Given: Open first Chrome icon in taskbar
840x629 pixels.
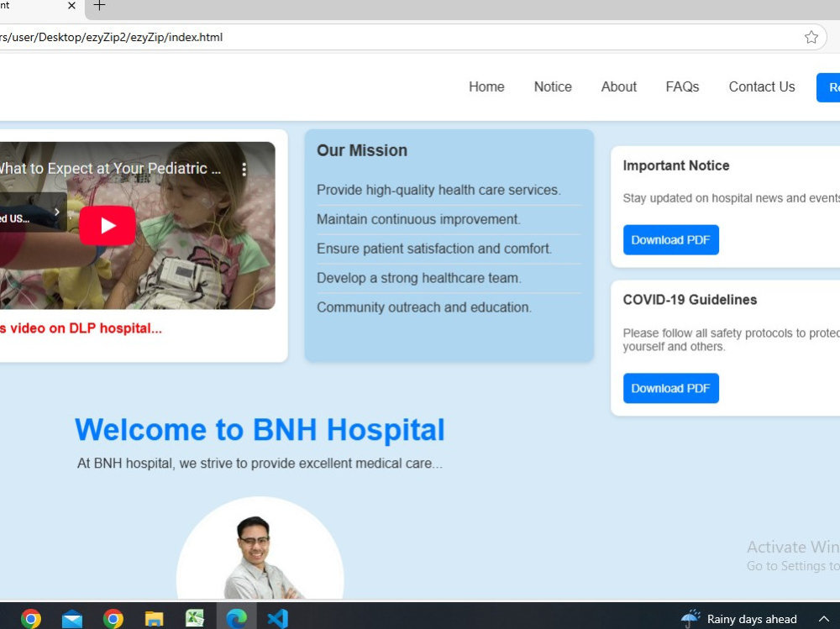Looking at the screenshot, I should point(30,618).
